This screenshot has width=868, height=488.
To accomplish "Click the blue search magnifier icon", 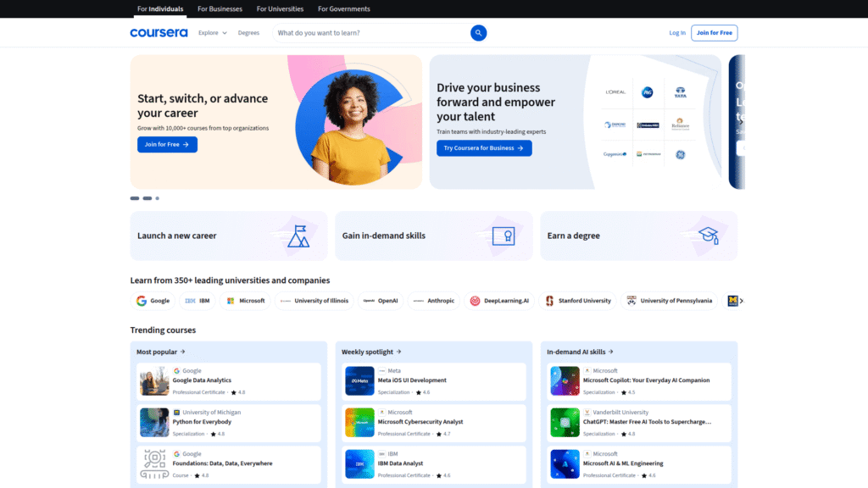I will pyautogui.click(x=478, y=32).
